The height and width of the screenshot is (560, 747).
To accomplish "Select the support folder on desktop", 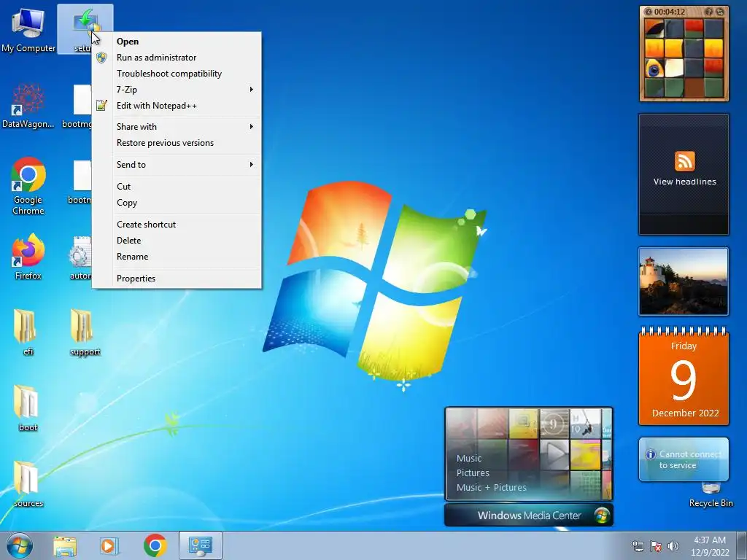I will pos(85,332).
